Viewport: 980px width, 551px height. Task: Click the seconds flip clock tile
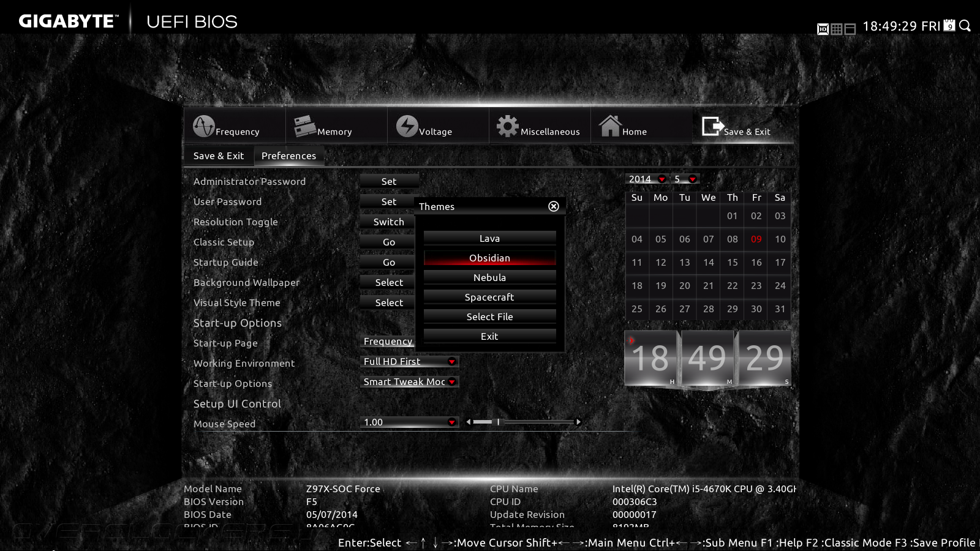tap(765, 358)
